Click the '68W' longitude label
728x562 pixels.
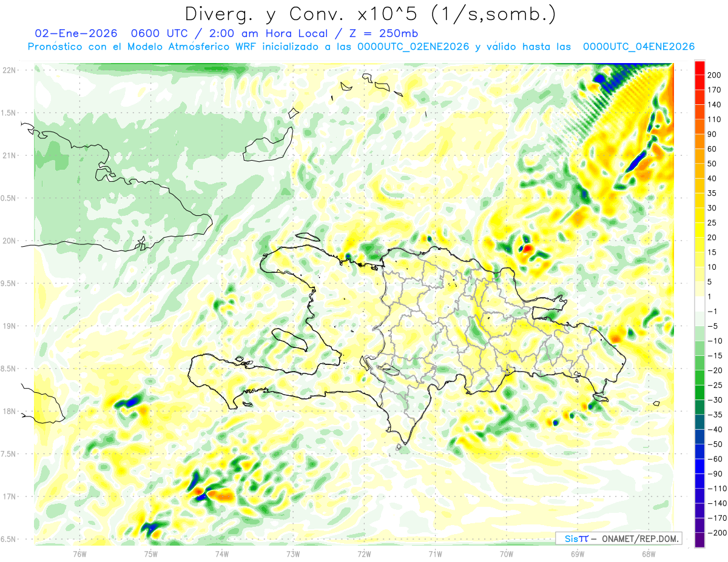(649, 554)
